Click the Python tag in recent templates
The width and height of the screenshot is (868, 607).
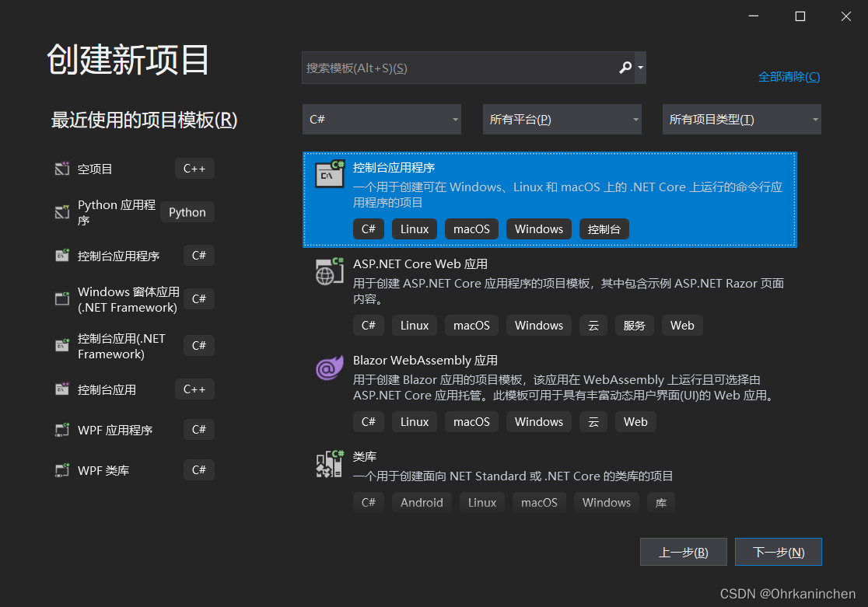click(187, 212)
